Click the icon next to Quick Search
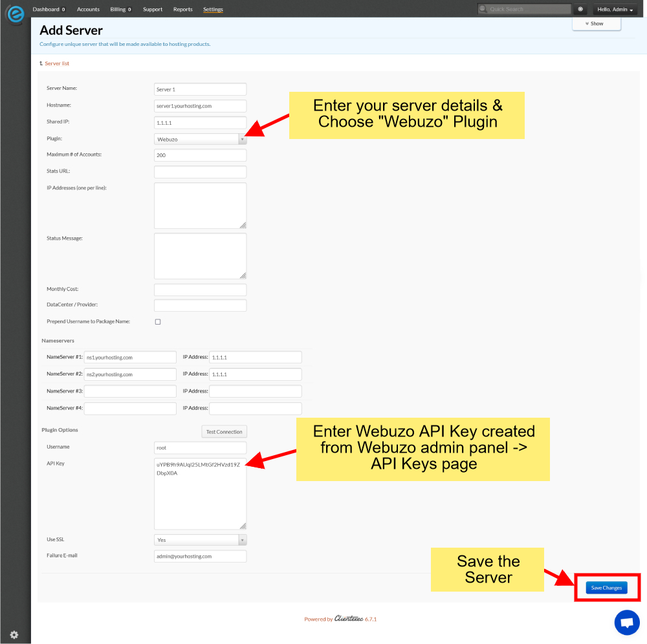 580,9
